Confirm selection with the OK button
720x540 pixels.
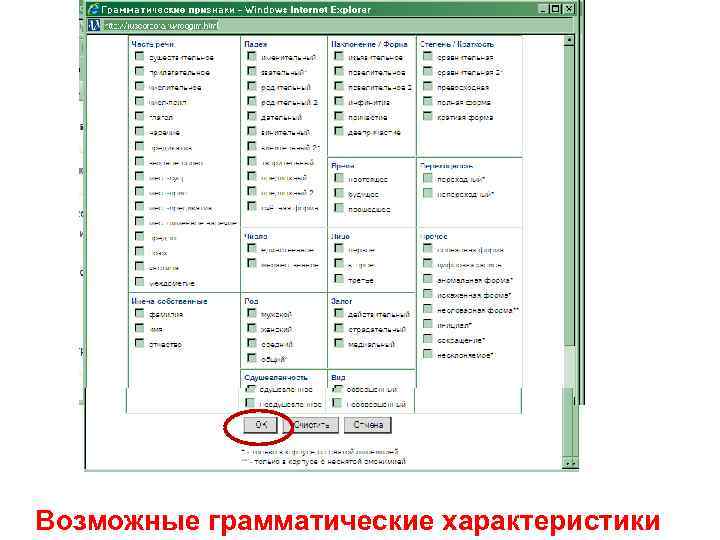point(260,425)
